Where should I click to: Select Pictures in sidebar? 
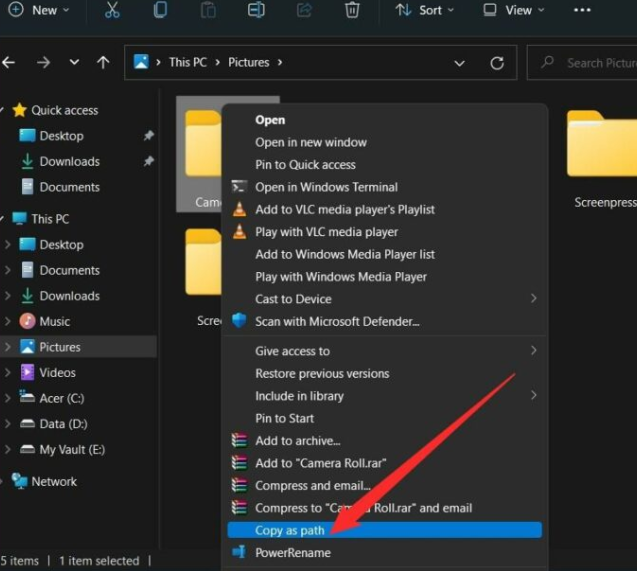(x=77, y=347)
